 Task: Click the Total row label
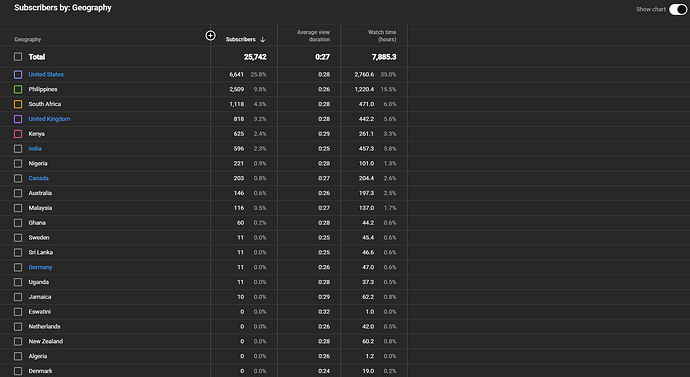click(37, 57)
